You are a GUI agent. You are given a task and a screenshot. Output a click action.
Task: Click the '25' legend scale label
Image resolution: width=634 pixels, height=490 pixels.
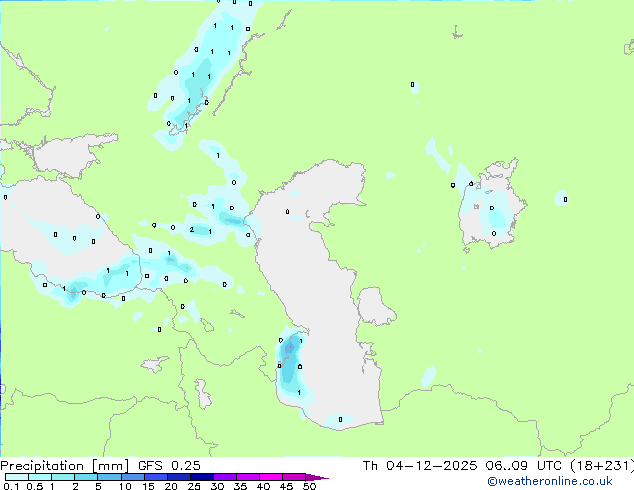[194, 486]
